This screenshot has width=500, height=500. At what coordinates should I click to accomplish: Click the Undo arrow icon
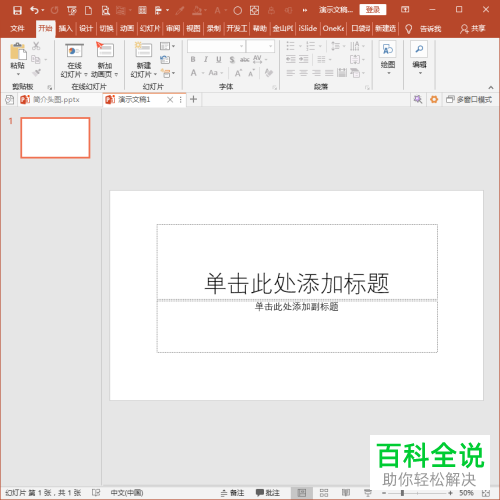[x=34, y=10]
